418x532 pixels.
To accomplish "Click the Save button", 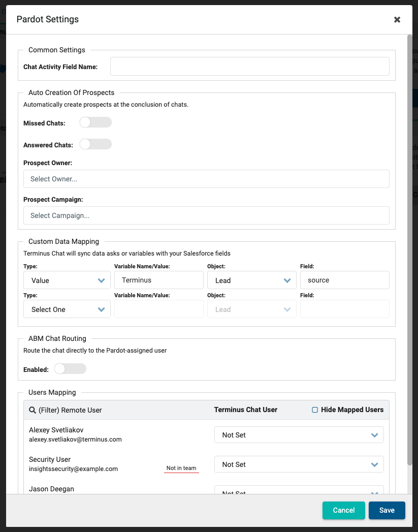I will pos(387,510).
